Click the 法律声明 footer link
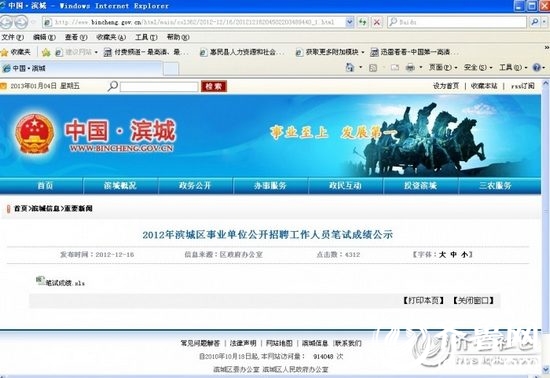 [x=243, y=343]
